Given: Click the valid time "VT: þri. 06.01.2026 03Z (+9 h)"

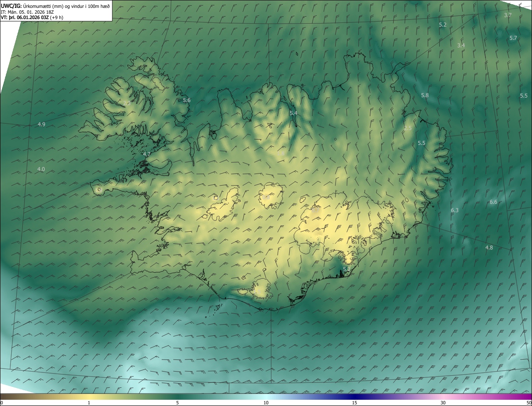Looking at the screenshot, I should (x=32, y=17).
